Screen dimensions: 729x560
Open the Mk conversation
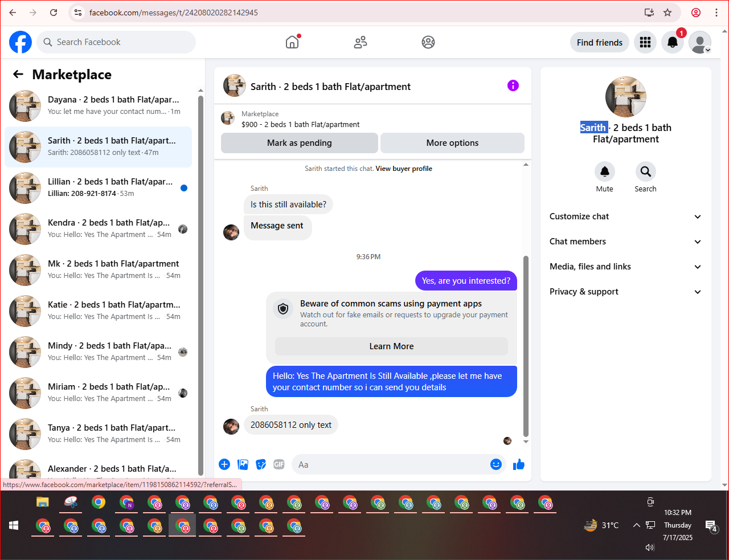99,270
